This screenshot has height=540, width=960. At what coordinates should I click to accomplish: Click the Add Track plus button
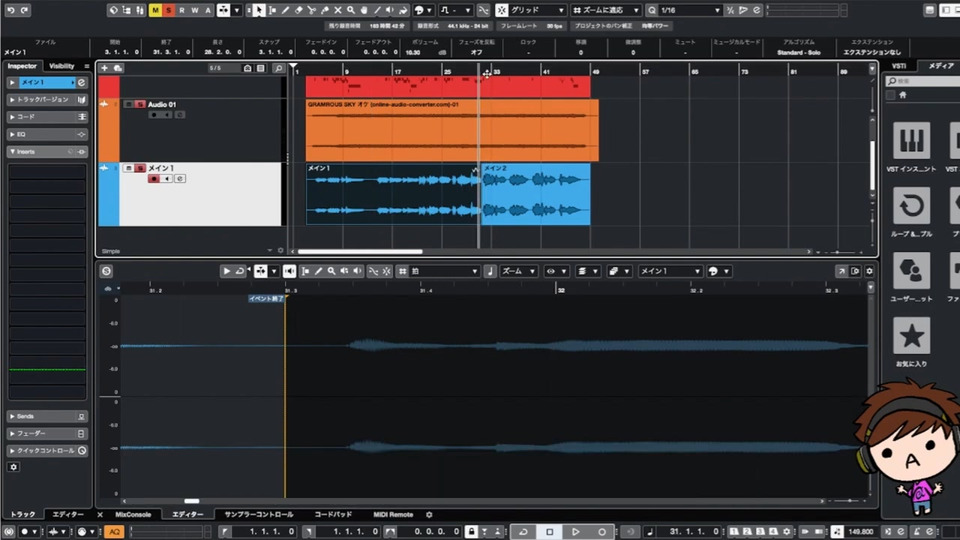coord(105,68)
